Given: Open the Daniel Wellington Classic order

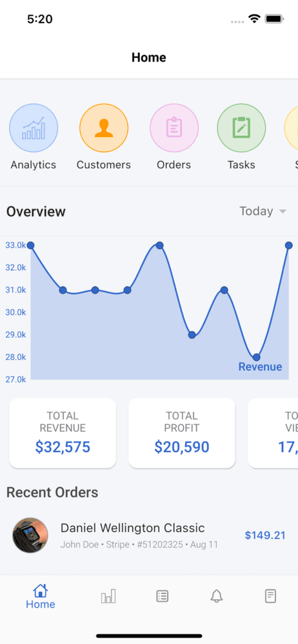Looking at the screenshot, I should [x=149, y=535].
